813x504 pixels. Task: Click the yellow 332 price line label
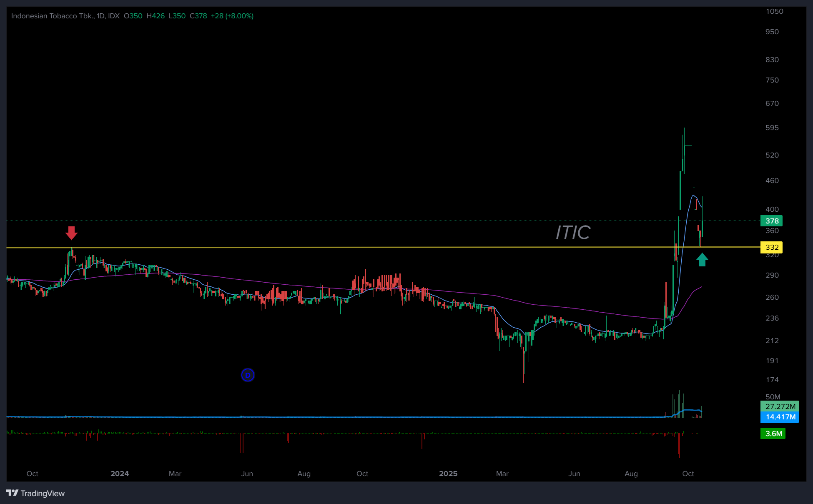[x=771, y=247]
